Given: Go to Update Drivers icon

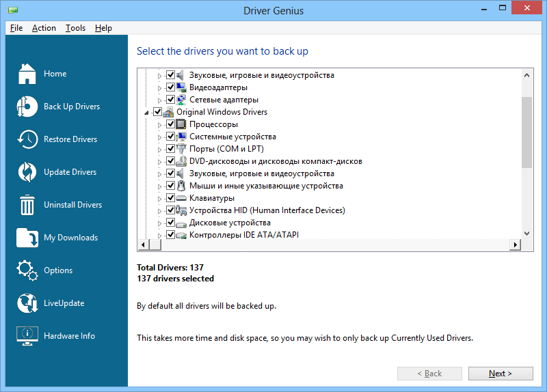Looking at the screenshot, I should (x=27, y=172).
